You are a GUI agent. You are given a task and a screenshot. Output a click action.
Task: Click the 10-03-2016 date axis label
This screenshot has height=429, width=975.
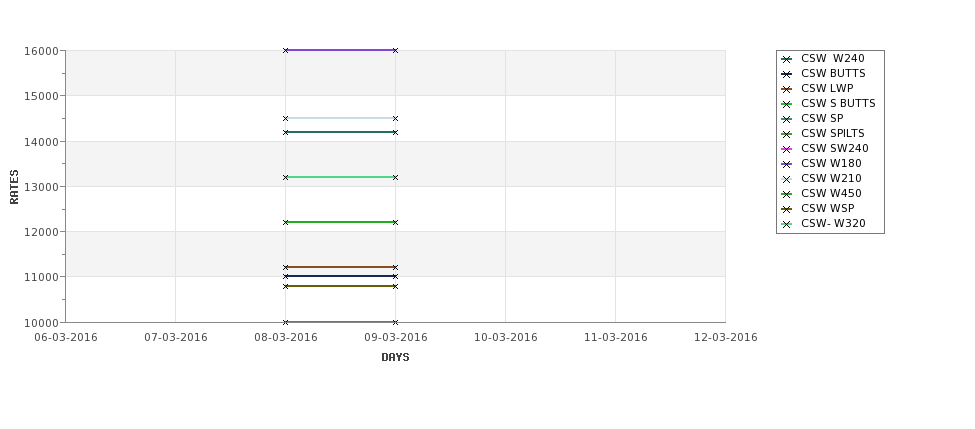[506, 337]
